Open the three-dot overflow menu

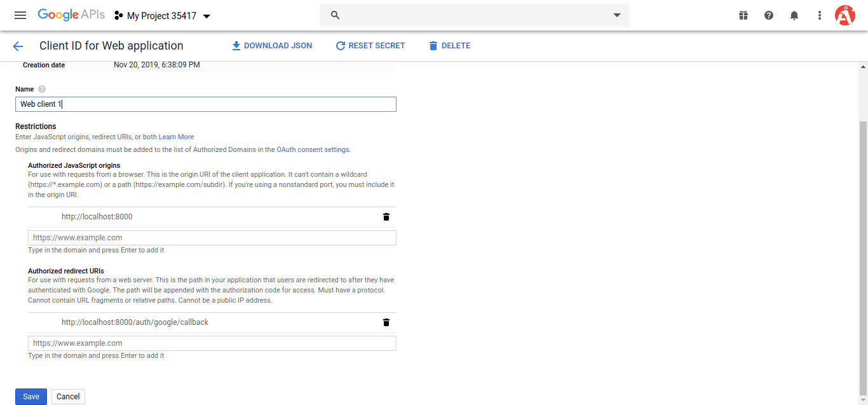point(819,15)
